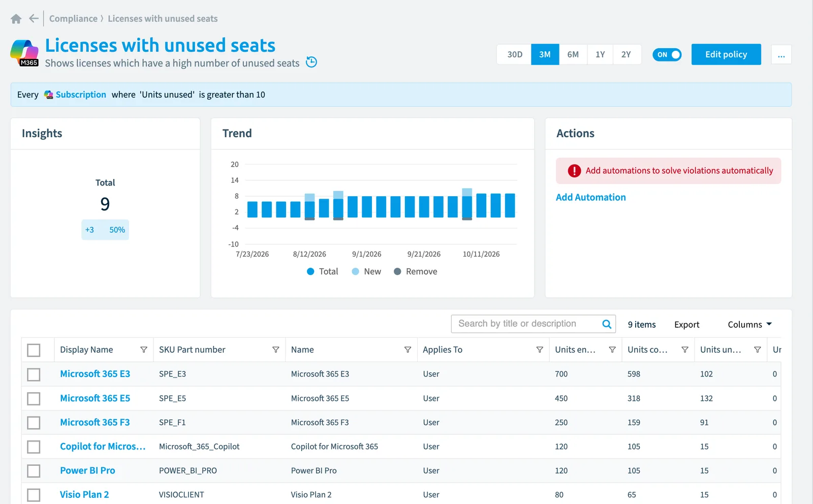Screen dimensions: 813x504
Task: Click the Edit policy button
Action: pos(726,54)
